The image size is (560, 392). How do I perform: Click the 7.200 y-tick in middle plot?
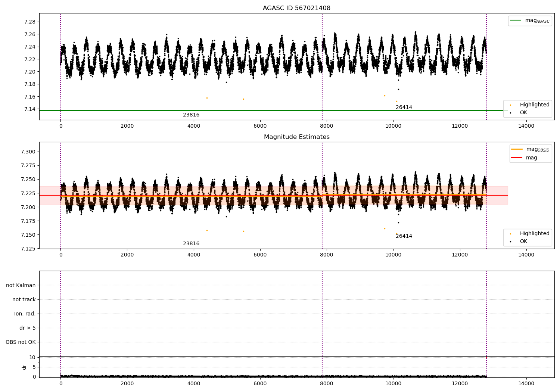(28, 207)
